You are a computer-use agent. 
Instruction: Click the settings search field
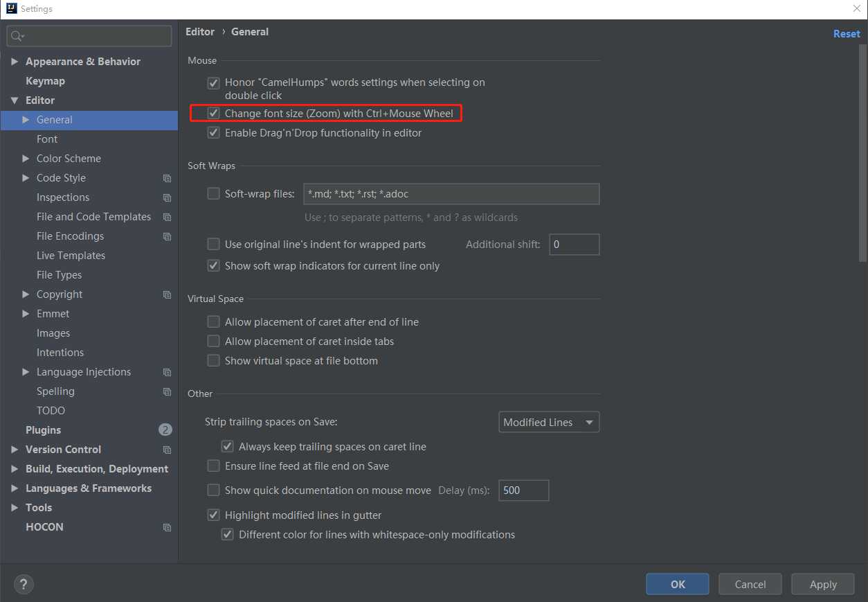coord(89,36)
